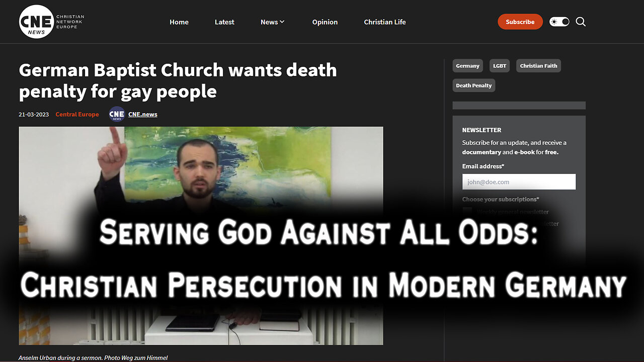The height and width of the screenshot is (362, 644).
Task: Click the LGBT tag
Action: click(500, 66)
